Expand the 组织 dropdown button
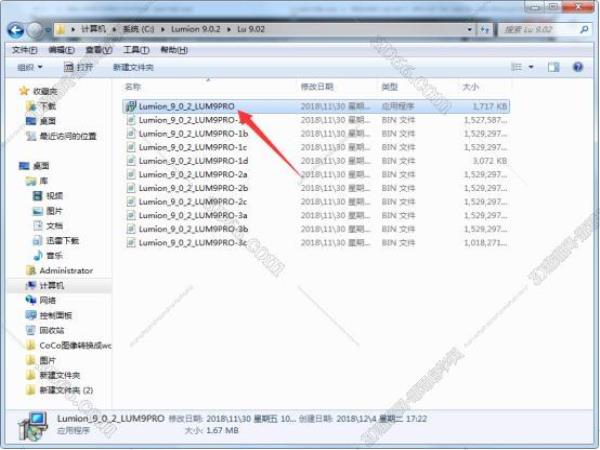Viewport: 600px width, 450px height. click(x=30, y=67)
